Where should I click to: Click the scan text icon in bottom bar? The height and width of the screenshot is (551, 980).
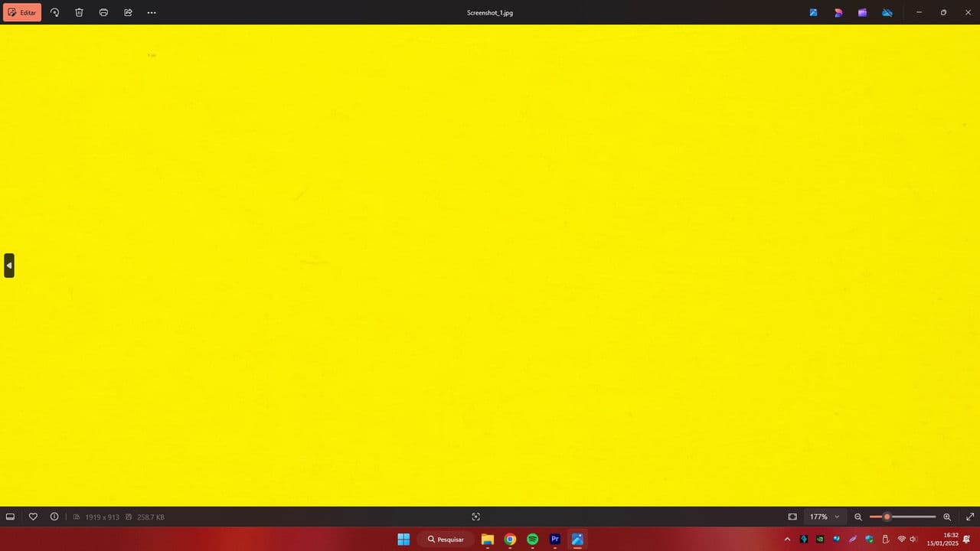(x=475, y=517)
